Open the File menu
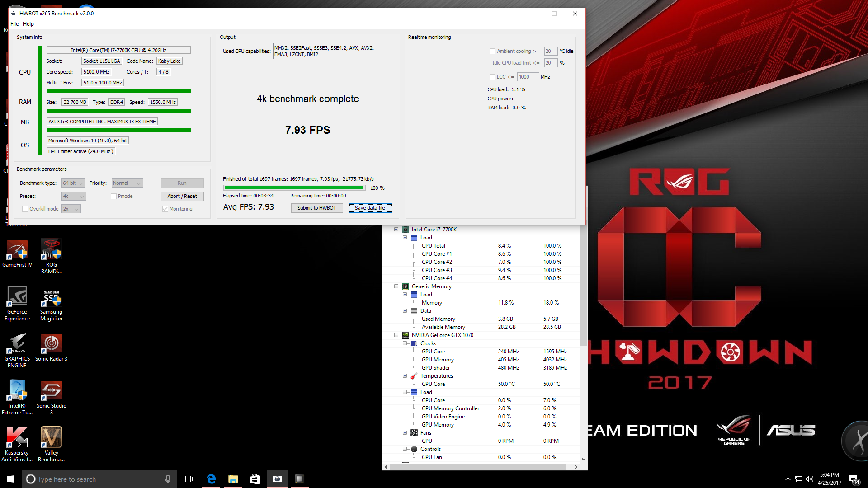 (x=14, y=24)
